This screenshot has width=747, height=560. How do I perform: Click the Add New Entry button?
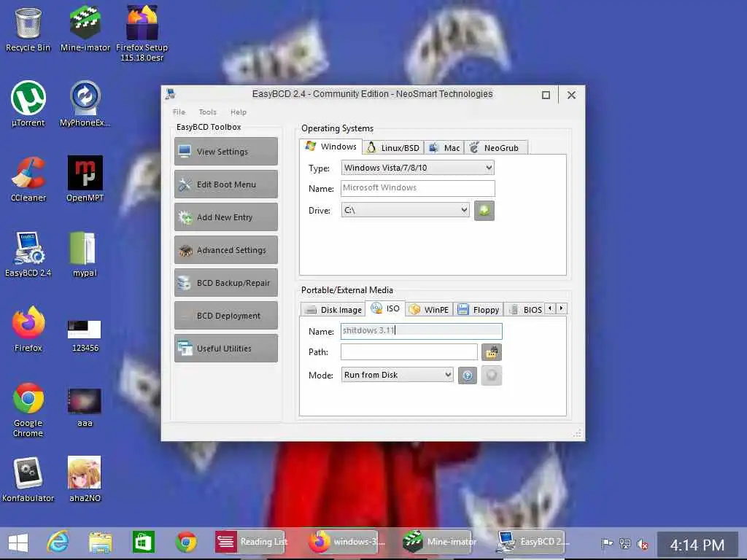click(226, 217)
